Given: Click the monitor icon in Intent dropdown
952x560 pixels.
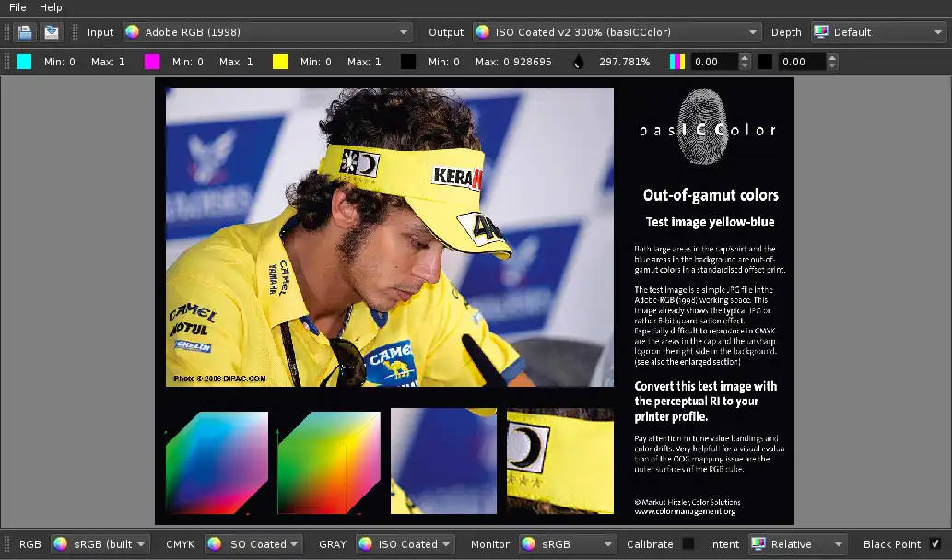Looking at the screenshot, I should [758, 544].
